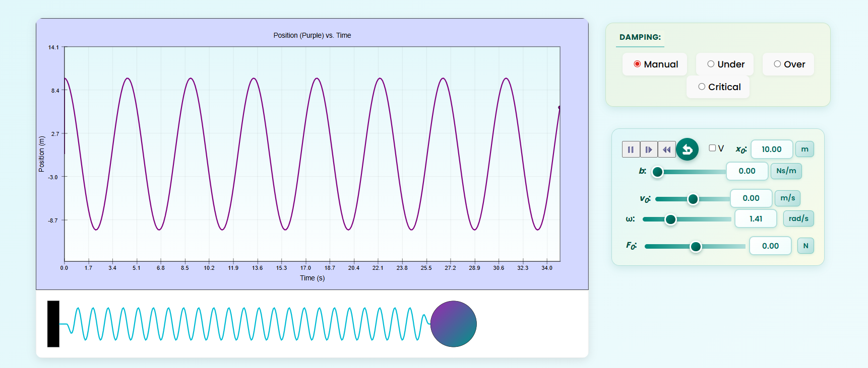Rewind the simulation to start
Screen dimensions: 868x368
667,150
